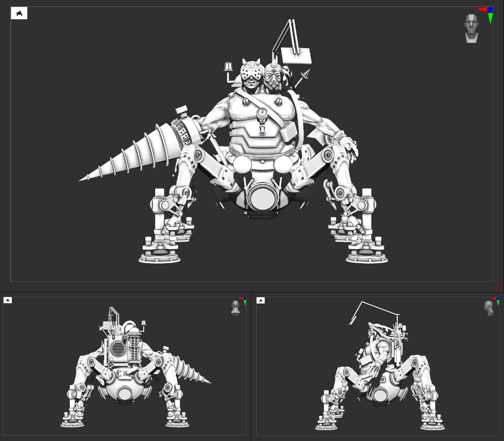Click the blue Z axis dot in main viewport

490,10
